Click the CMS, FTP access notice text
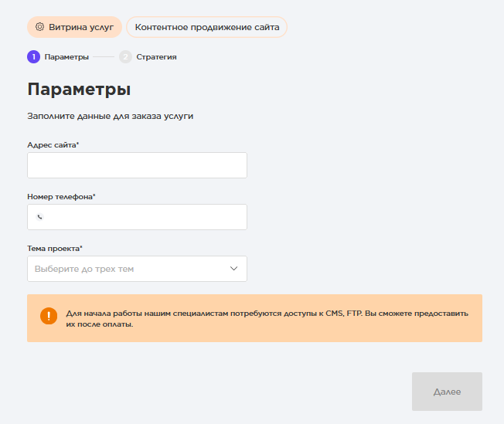The height and width of the screenshot is (424, 504). coord(267,319)
